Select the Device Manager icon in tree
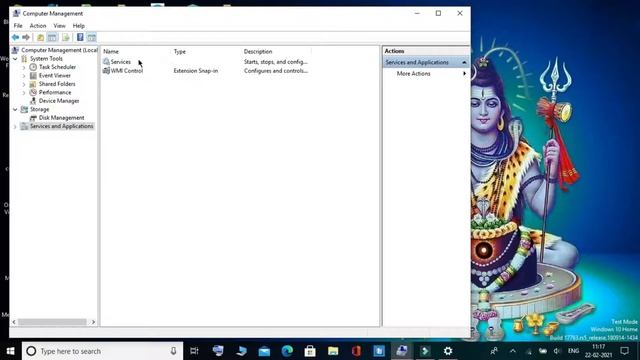 click(x=33, y=101)
